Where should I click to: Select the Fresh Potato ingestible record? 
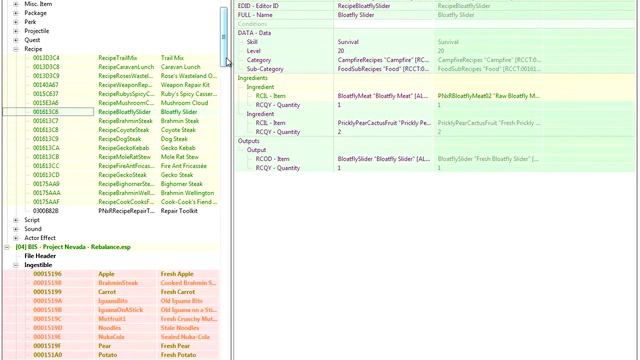(x=111, y=355)
